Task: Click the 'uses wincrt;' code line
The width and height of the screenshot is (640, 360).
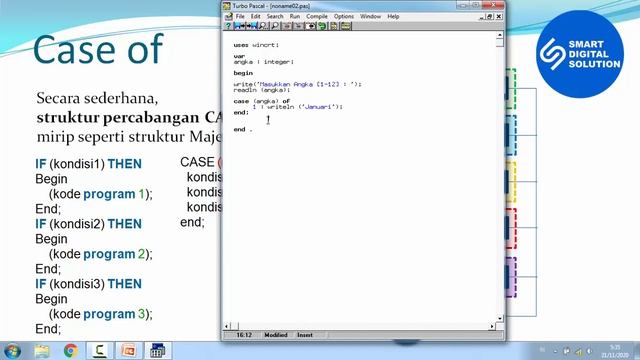Action: [x=256, y=45]
